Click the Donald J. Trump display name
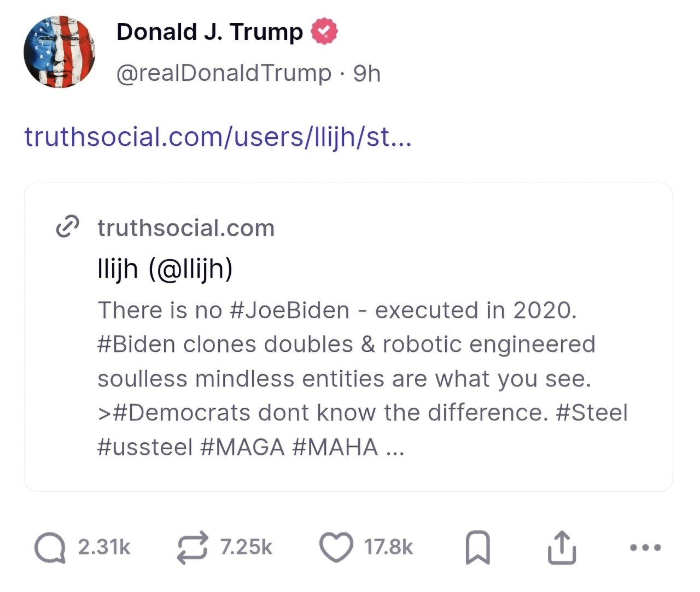Viewport: 700px width, 592px height. 209,32
